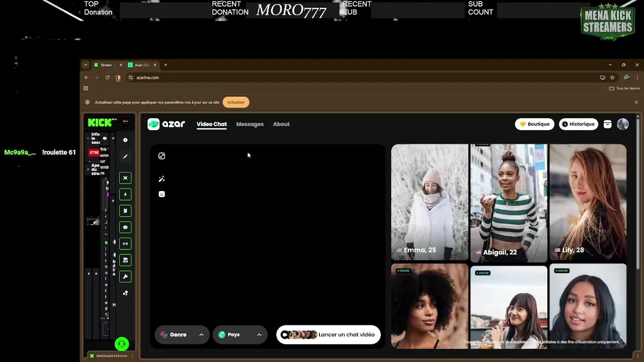Open the emoji face filter icon
Viewport: 644px width, 362px height.
[x=162, y=194]
